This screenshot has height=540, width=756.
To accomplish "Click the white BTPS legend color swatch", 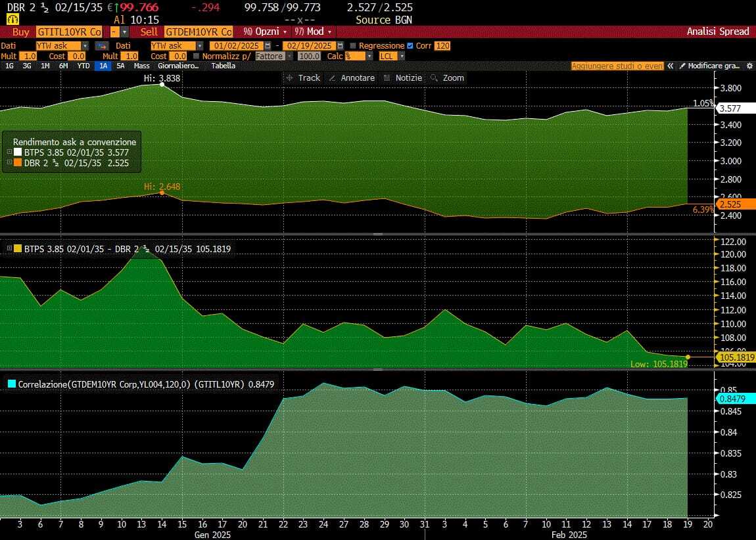I will tap(18, 152).
